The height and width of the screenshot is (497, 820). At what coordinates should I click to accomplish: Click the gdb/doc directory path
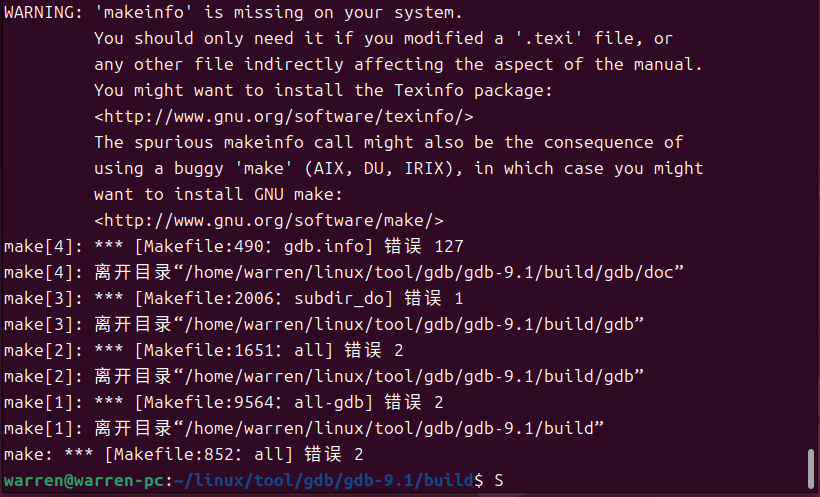(429, 272)
